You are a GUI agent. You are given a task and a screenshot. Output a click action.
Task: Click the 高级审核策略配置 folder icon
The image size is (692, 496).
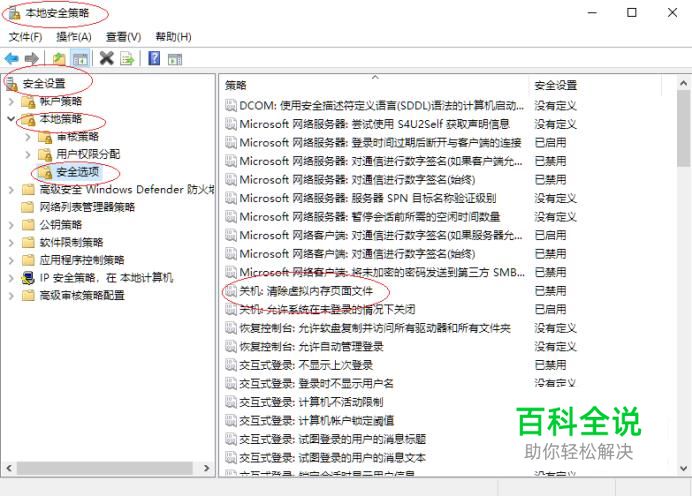pos(28,296)
